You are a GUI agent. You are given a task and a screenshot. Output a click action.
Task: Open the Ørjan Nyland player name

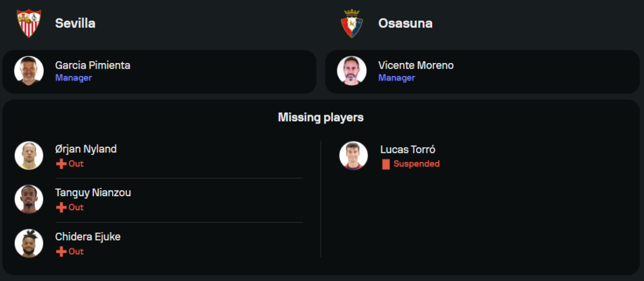tap(86, 149)
